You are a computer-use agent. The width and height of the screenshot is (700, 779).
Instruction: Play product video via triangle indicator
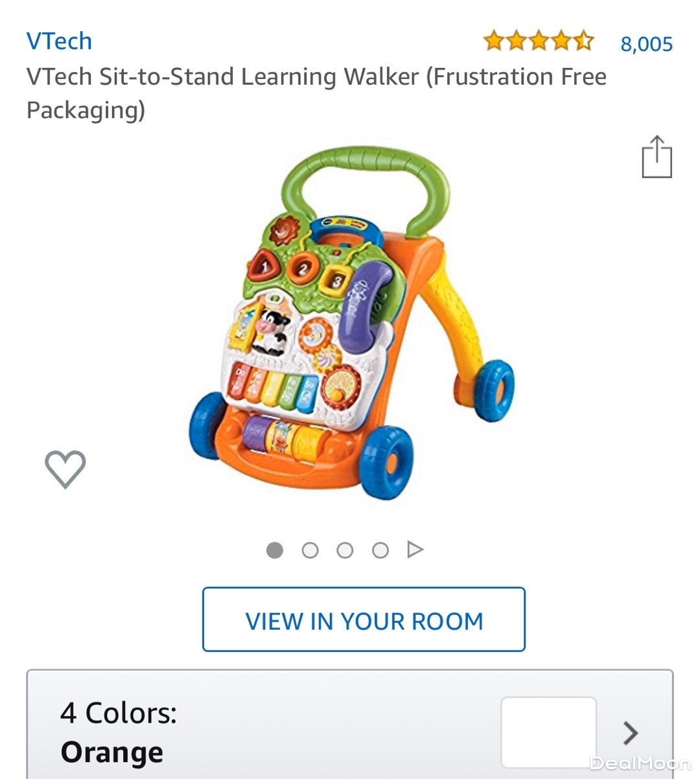[x=415, y=550]
